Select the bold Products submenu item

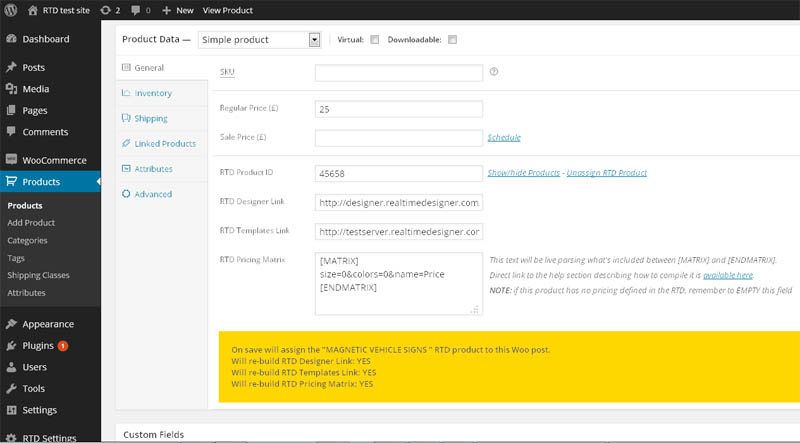pyautogui.click(x=25, y=205)
